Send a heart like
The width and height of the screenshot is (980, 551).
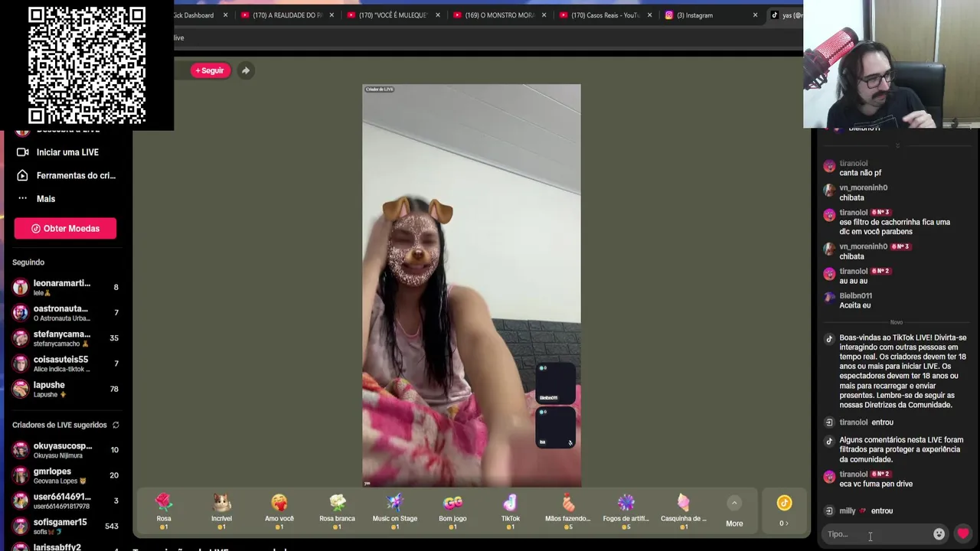(x=963, y=534)
